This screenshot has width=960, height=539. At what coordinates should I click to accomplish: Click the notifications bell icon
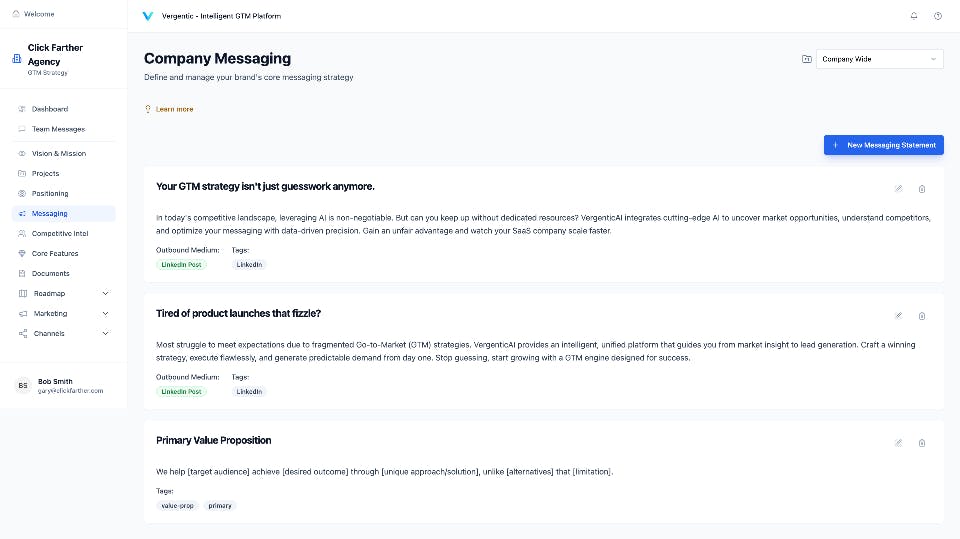(x=914, y=16)
